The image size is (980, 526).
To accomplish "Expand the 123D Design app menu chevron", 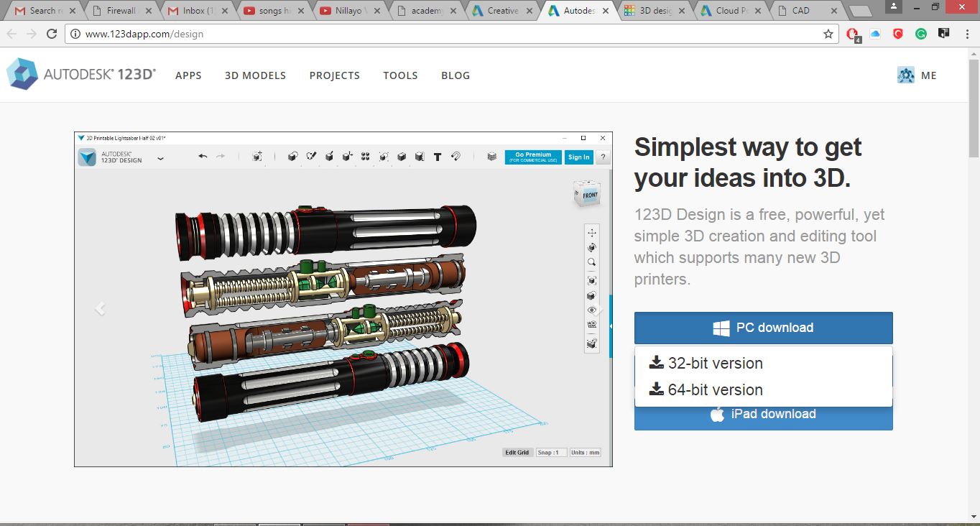I will pos(160,158).
